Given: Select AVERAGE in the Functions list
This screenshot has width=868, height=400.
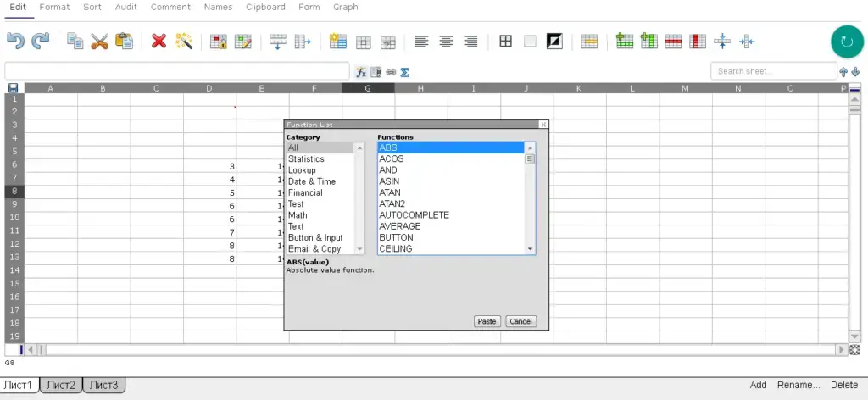Looking at the screenshot, I should tap(402, 226).
